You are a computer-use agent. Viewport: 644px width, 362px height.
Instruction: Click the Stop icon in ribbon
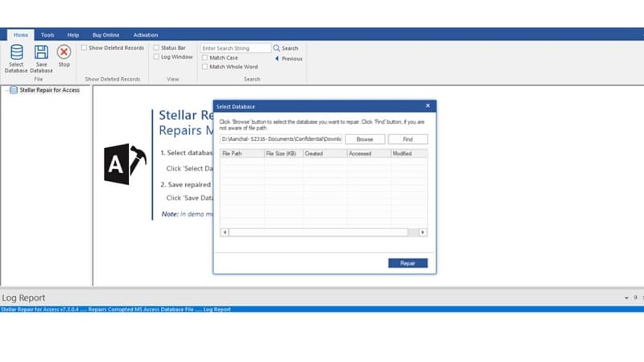64,52
